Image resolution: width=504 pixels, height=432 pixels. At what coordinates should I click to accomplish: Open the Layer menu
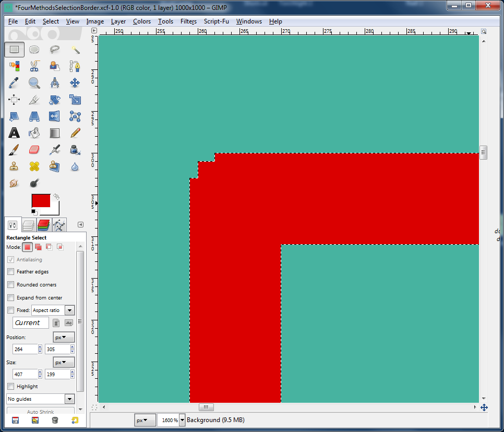118,21
